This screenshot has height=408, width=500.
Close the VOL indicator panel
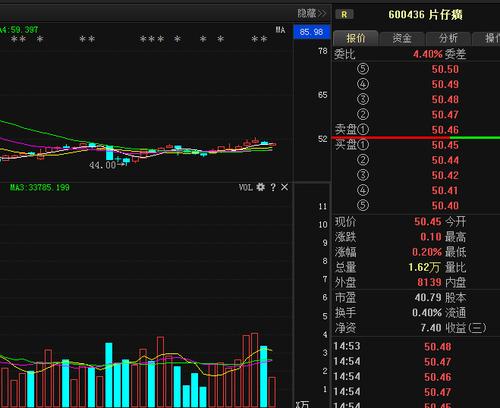[x=284, y=187]
